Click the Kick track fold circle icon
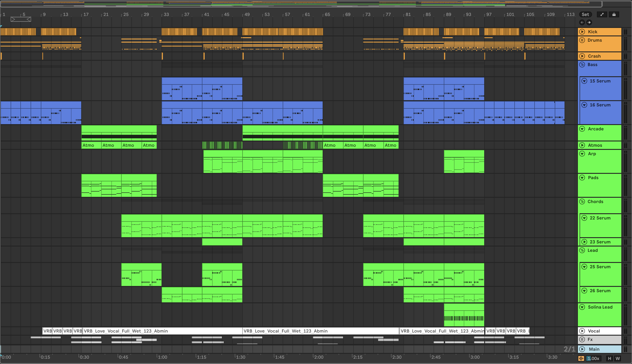This screenshot has height=364, width=632. [582, 31]
